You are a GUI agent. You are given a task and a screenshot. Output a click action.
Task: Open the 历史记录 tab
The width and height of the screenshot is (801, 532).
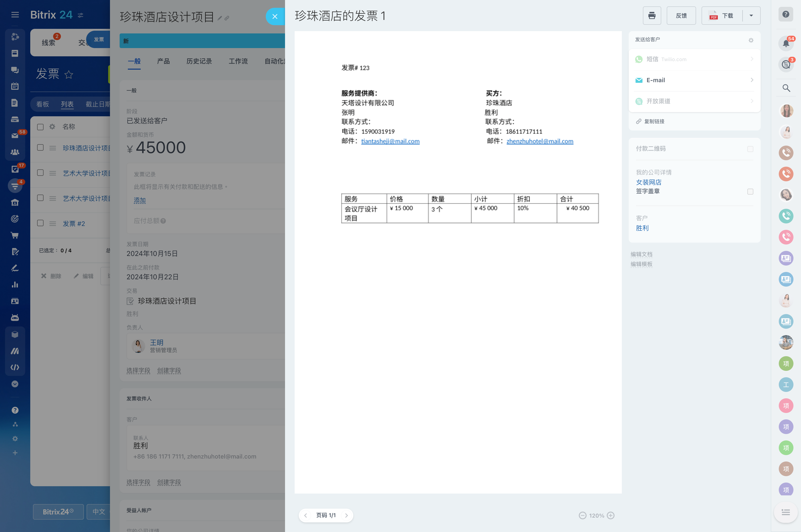point(199,61)
